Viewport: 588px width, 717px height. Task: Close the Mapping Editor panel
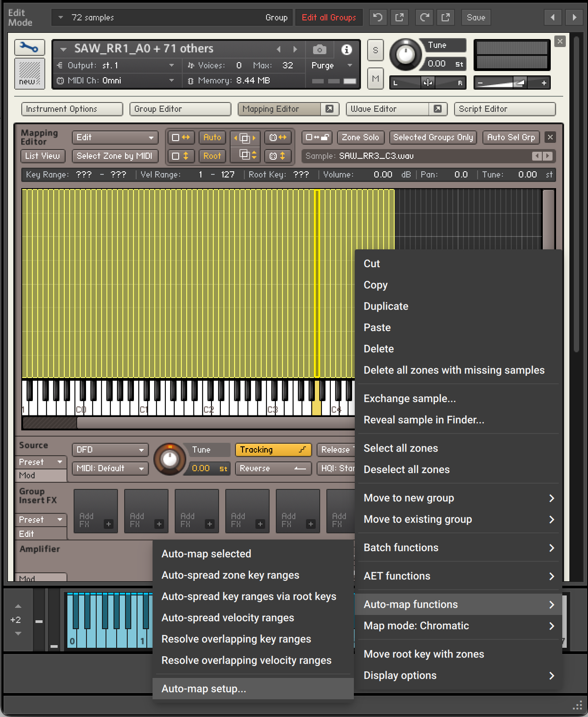click(550, 137)
